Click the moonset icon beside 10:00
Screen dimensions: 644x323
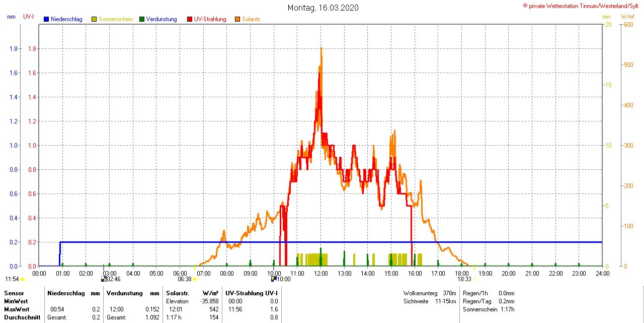point(274,279)
